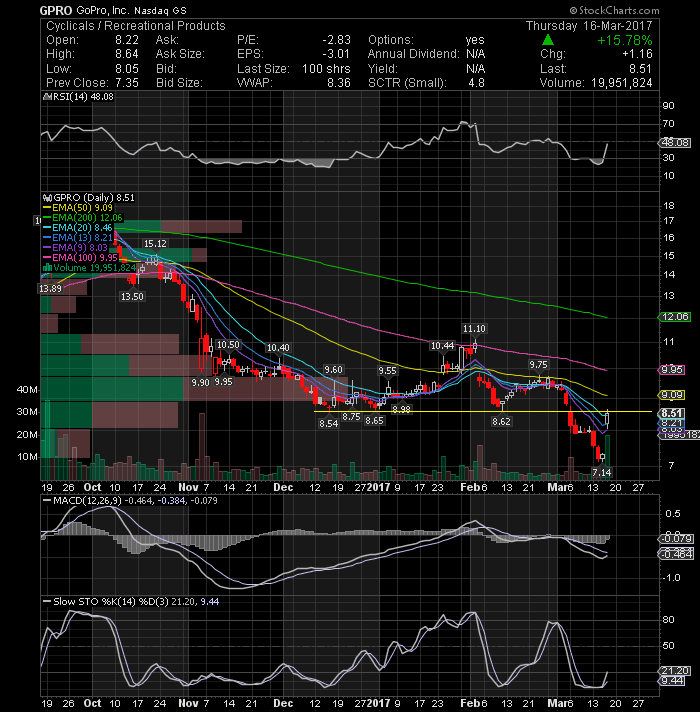700x712 pixels.
Task: Click 'Cyclicals / Recreational Products' sector text
Action: coord(136,26)
